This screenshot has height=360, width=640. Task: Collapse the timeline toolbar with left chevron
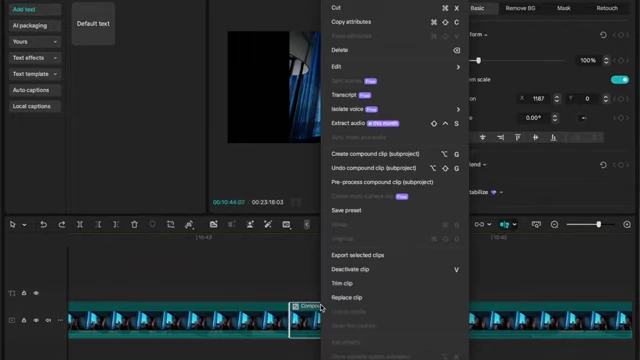pyautogui.click(x=307, y=224)
